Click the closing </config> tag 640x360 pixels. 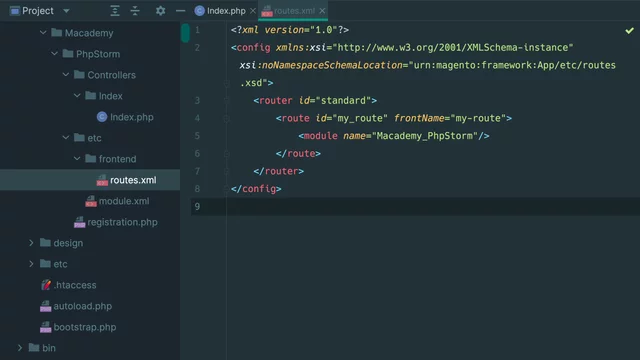coord(256,189)
